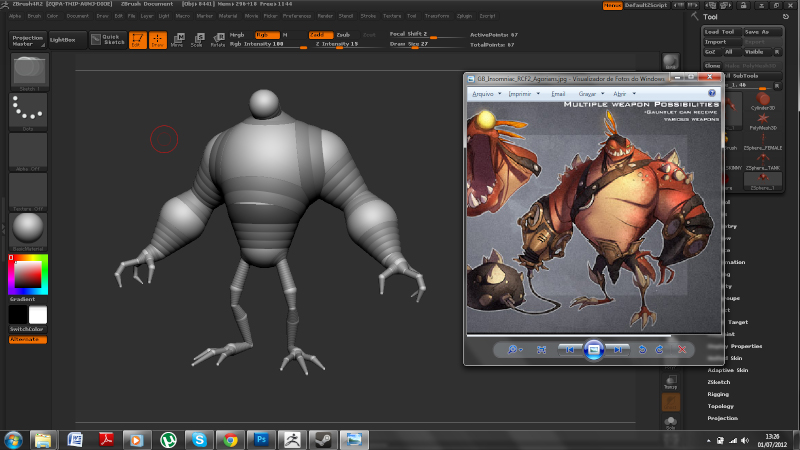Open Gravar dropdown in photo viewer
This screenshot has height=450, width=800.
pyautogui.click(x=591, y=94)
